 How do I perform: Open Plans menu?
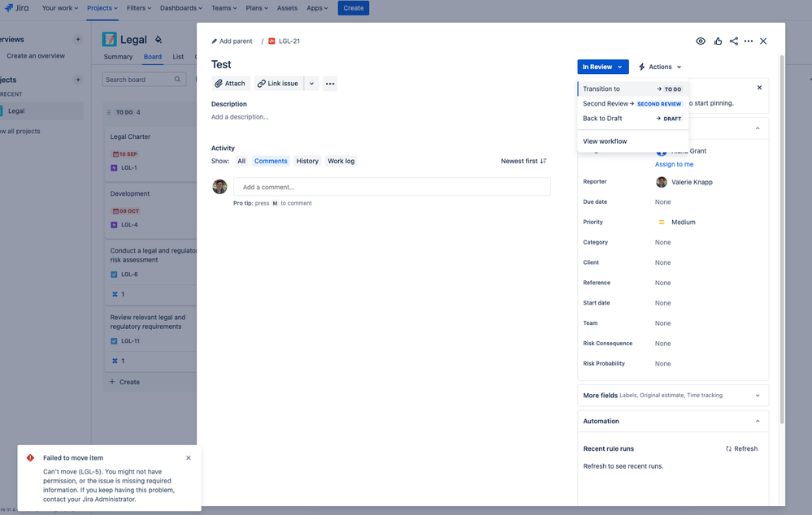pyautogui.click(x=257, y=8)
